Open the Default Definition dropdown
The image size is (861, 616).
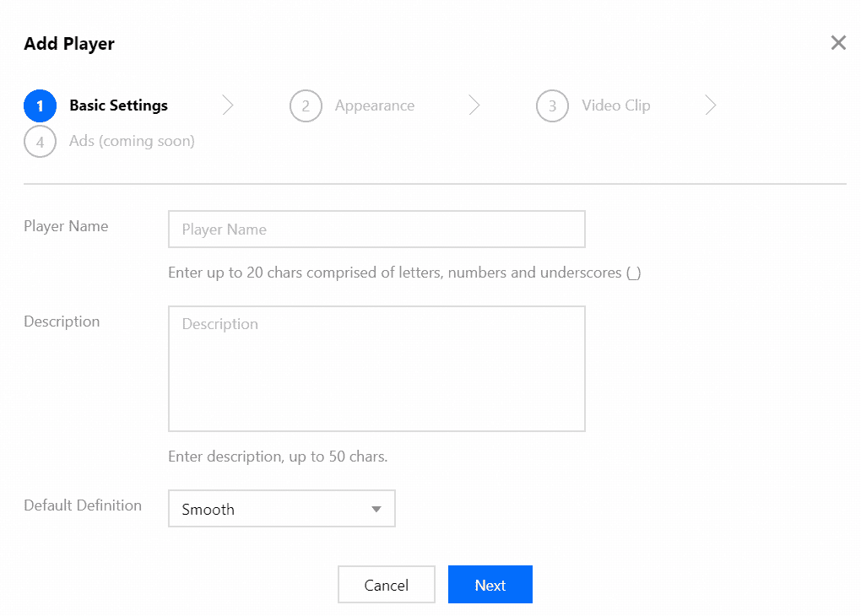282,508
